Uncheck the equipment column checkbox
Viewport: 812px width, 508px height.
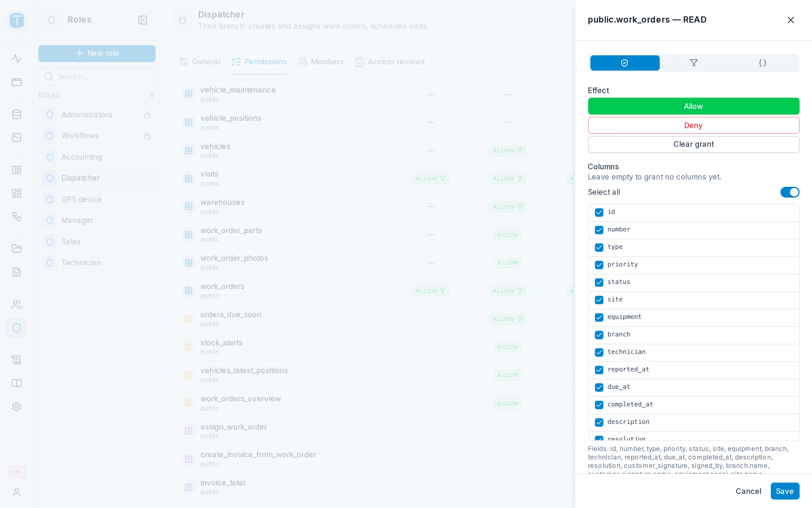[599, 317]
